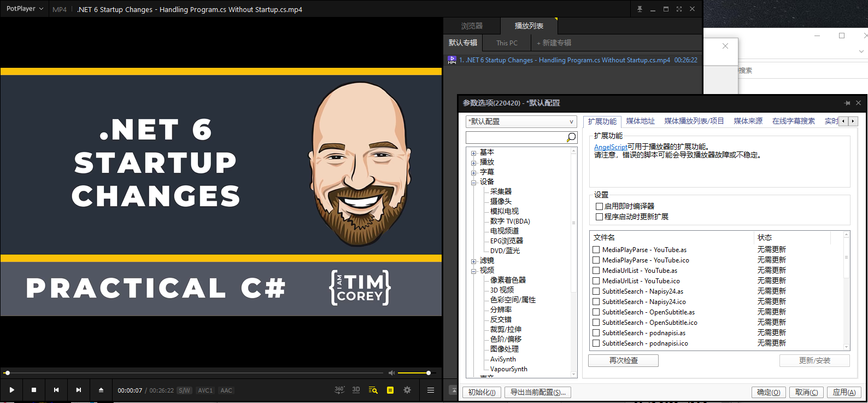Screen dimensions: 868x403
Task: Toggle PotPlayer fullscreen icon in title bar
Action: [679, 9]
